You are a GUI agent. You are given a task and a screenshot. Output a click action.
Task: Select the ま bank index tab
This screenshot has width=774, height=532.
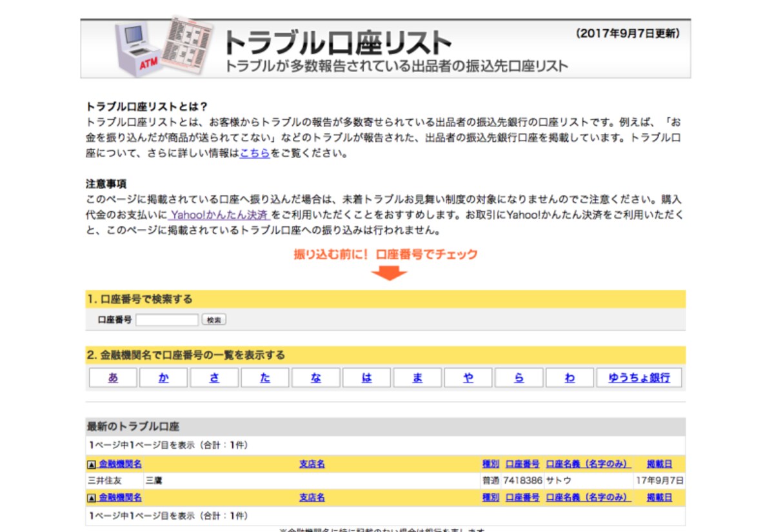(x=417, y=378)
